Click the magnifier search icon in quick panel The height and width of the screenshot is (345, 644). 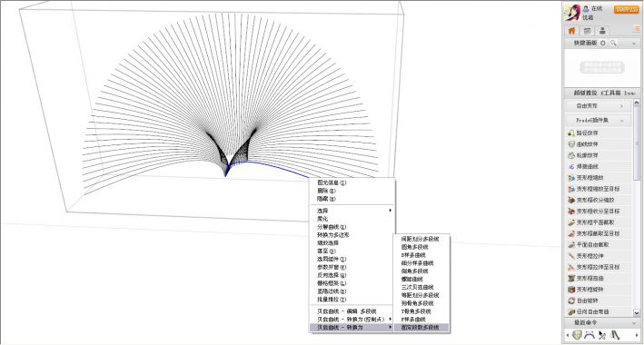click(614, 44)
